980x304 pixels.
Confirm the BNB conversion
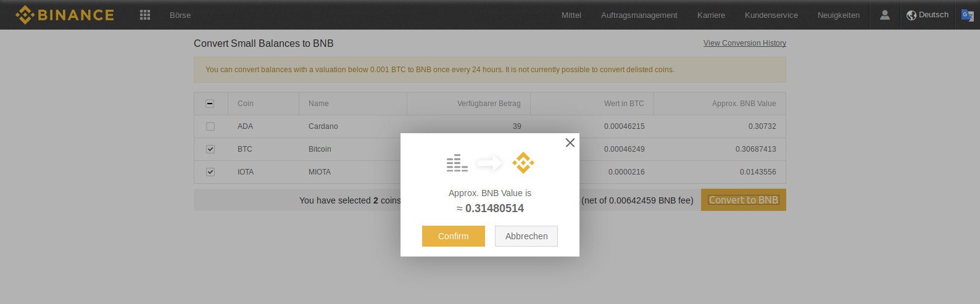point(454,236)
